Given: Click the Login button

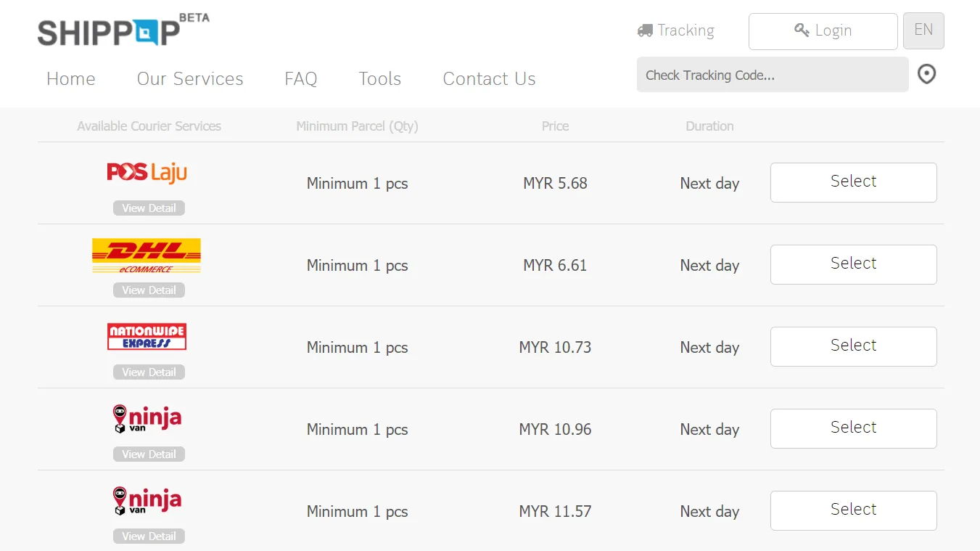Looking at the screenshot, I should (x=823, y=31).
